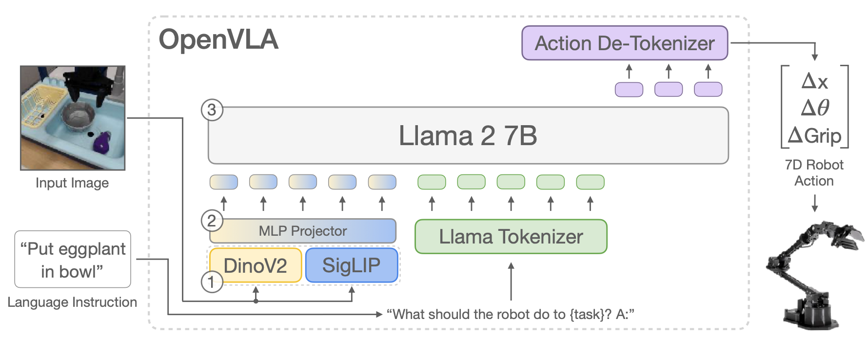Click the Llama 2 7B block
The height and width of the screenshot is (337, 868).
468,135
